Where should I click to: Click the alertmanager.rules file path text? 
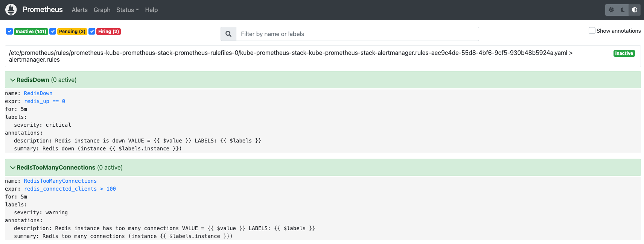291,56
